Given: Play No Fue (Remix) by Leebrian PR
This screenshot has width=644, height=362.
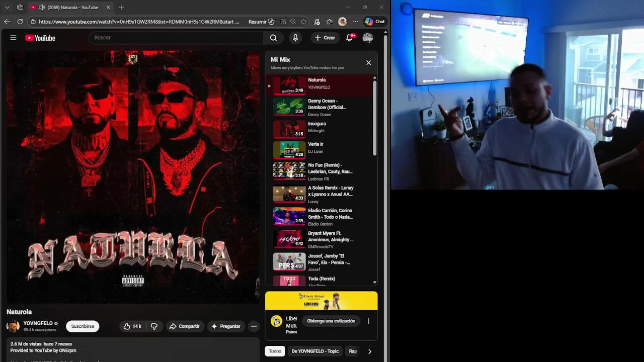Looking at the screenshot, I should click(x=320, y=172).
